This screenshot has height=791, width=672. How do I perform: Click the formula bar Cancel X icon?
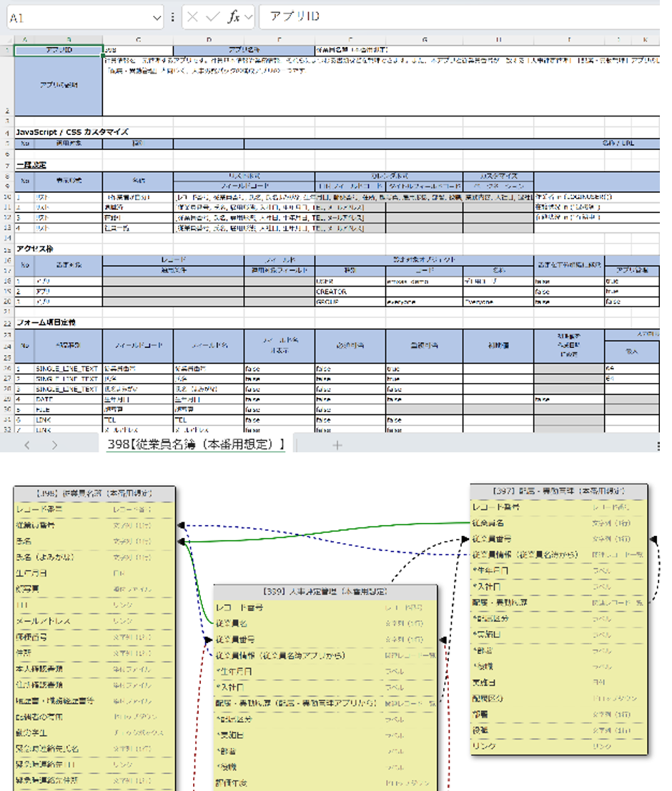pyautogui.click(x=194, y=18)
